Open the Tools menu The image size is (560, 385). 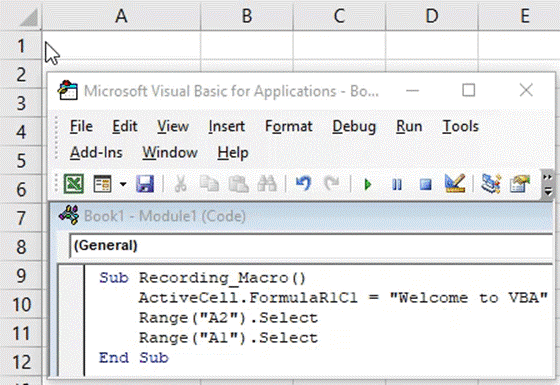[460, 126]
